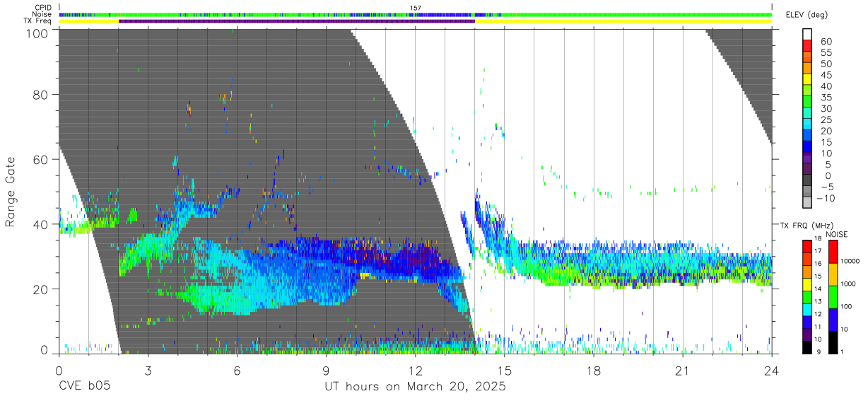This screenshot has width=868, height=401.
Task: Click the NOISE legend tick '1'
Action: click(x=842, y=352)
